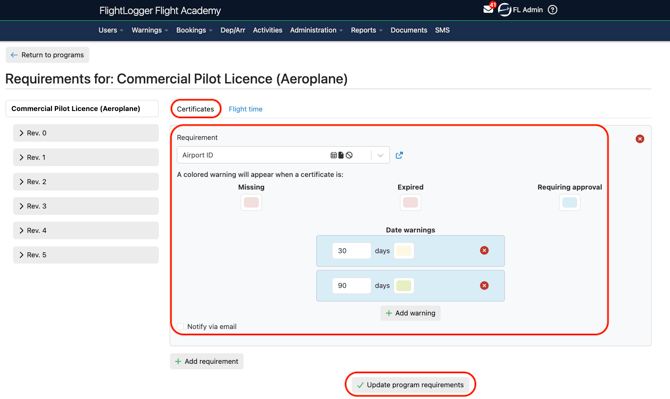670x399 pixels.
Task: Open the Administration dropdown menu
Action: (316, 30)
